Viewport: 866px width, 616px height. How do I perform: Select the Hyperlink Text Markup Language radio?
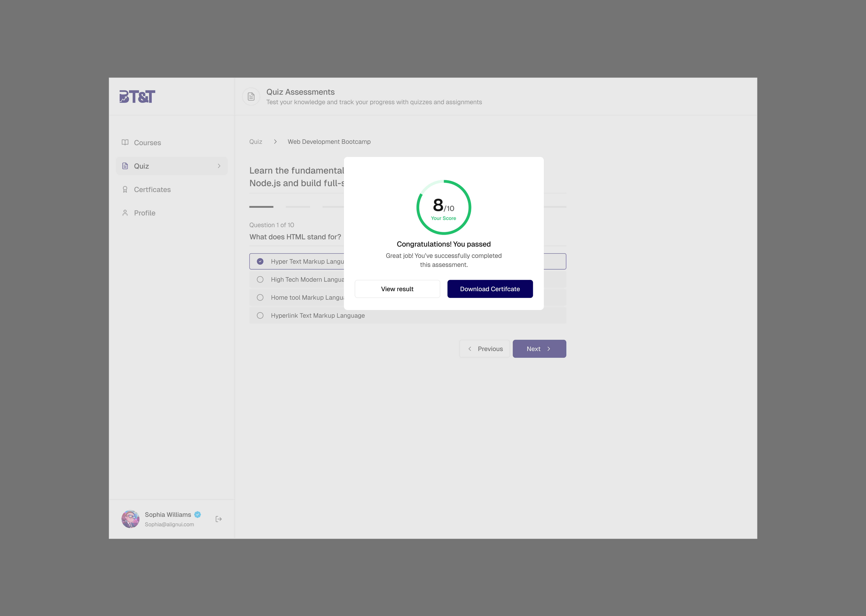coord(260,316)
